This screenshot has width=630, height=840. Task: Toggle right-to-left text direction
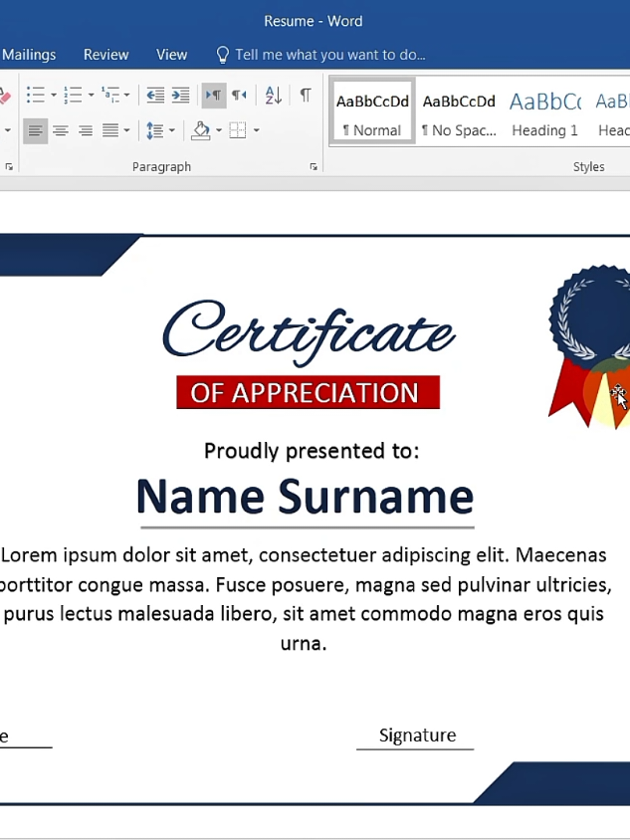239,96
